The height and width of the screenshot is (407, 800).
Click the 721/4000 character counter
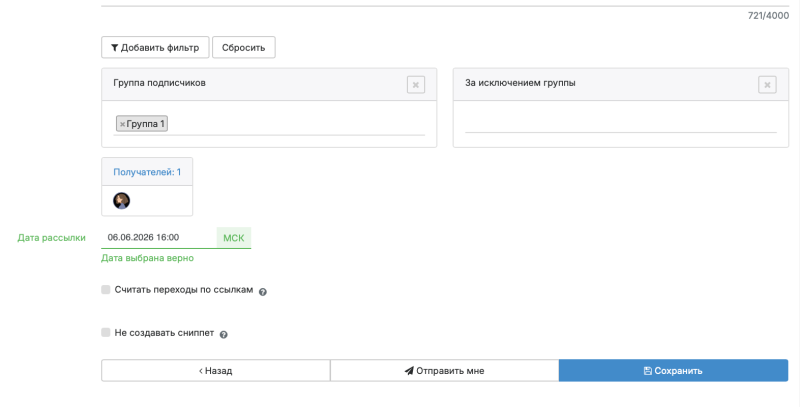click(768, 16)
